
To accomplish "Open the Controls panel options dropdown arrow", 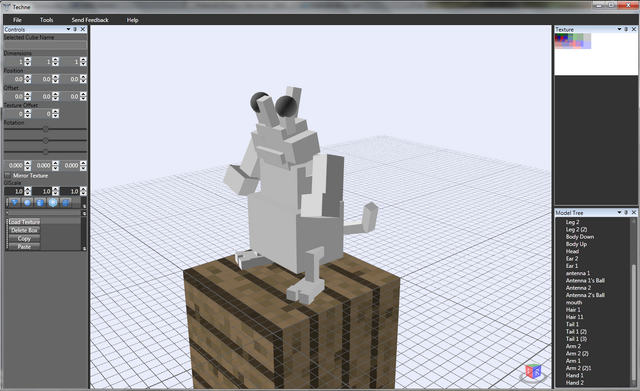I will coord(68,29).
